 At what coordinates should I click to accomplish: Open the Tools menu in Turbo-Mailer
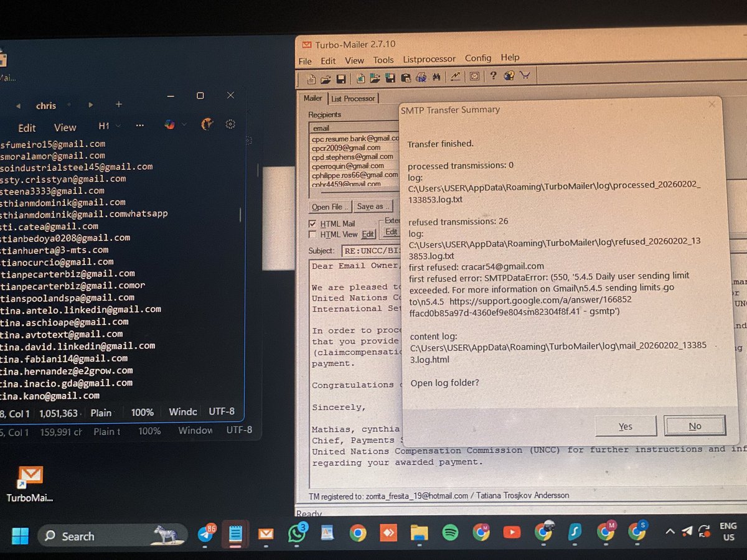click(383, 60)
